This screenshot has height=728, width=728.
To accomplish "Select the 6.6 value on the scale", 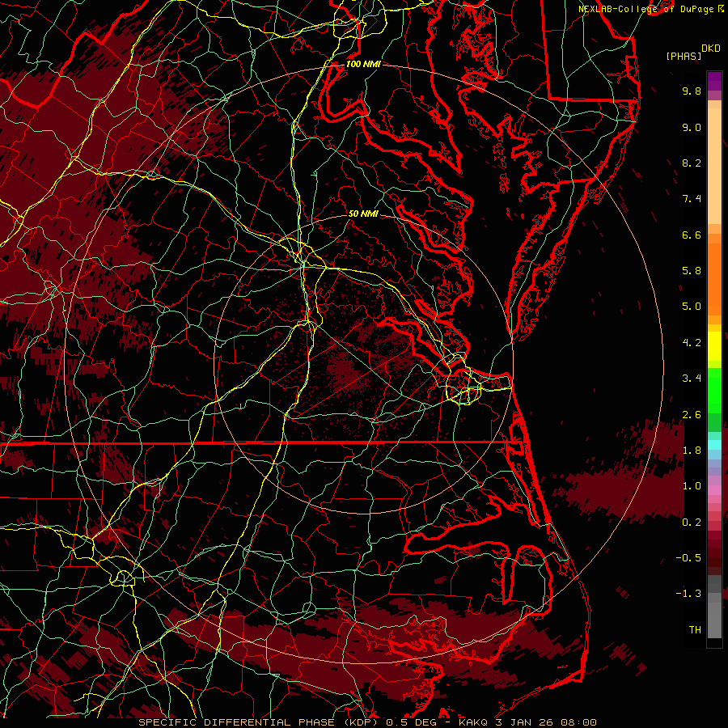I will point(692,235).
